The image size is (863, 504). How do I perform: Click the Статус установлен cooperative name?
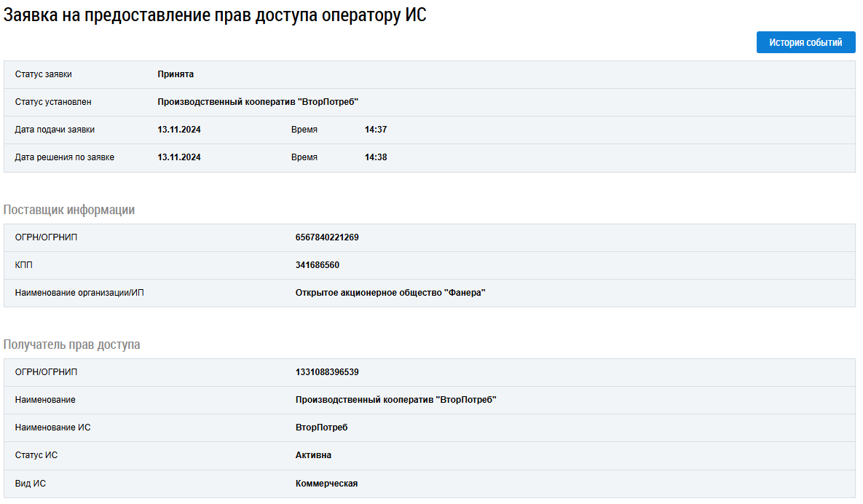click(258, 102)
